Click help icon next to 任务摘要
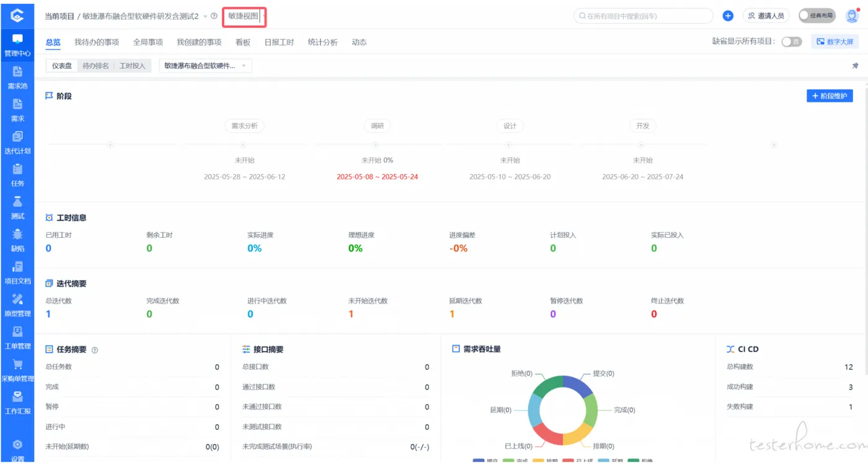Screen dimensions: 868x464 click(x=95, y=350)
